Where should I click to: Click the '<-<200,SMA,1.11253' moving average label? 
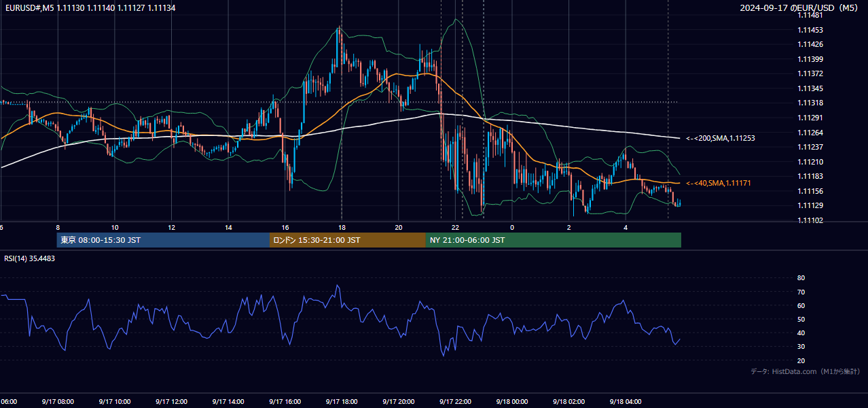point(721,138)
